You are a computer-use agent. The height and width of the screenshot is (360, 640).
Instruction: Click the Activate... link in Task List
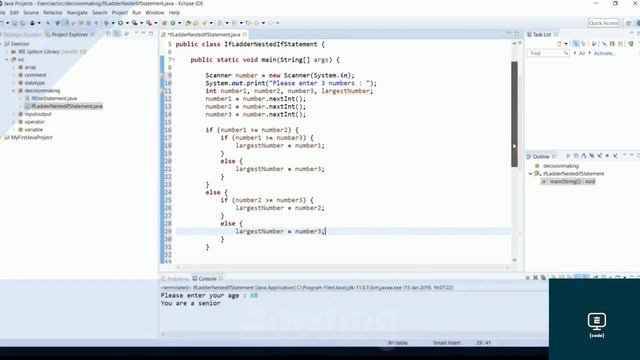(604, 53)
